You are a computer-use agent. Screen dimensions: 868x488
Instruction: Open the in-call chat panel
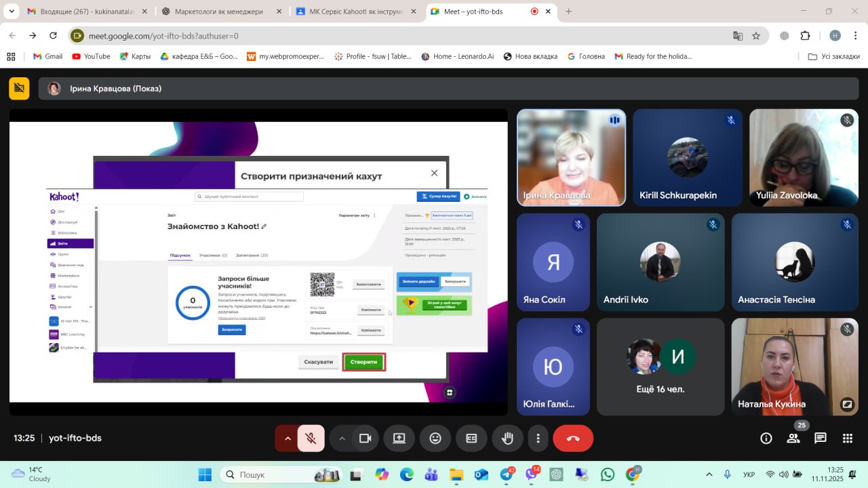point(821,439)
